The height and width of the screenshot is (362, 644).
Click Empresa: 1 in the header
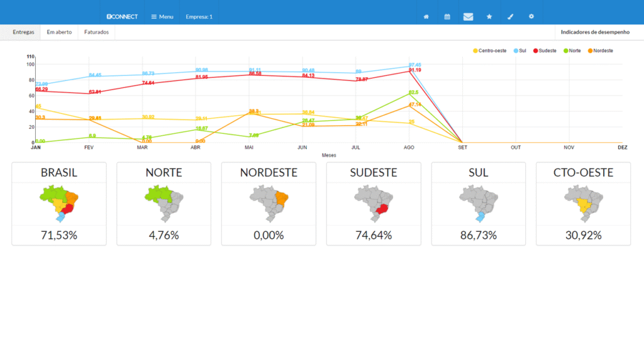(x=199, y=16)
